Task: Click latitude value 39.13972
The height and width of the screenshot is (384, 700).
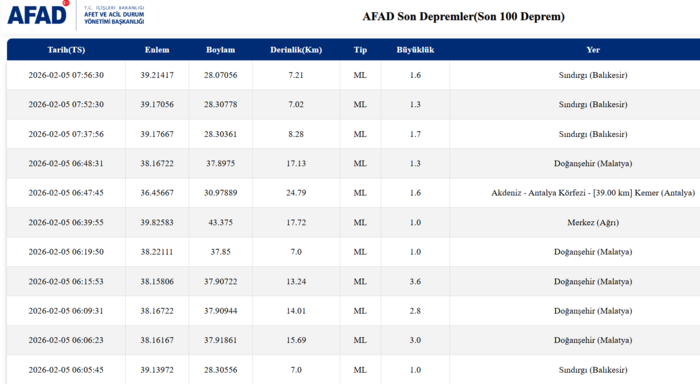Action: 157,370
